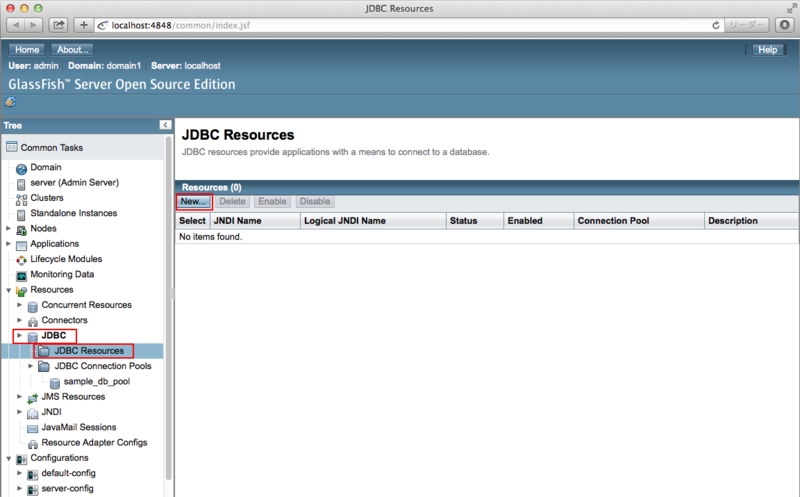Click the JDBC Connection Pools folder icon
The width and height of the screenshot is (800, 497).
[44, 366]
